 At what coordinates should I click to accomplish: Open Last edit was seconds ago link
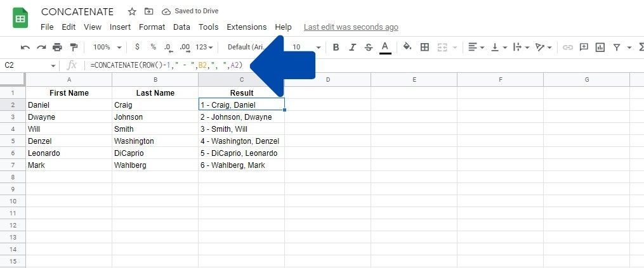[x=351, y=27]
